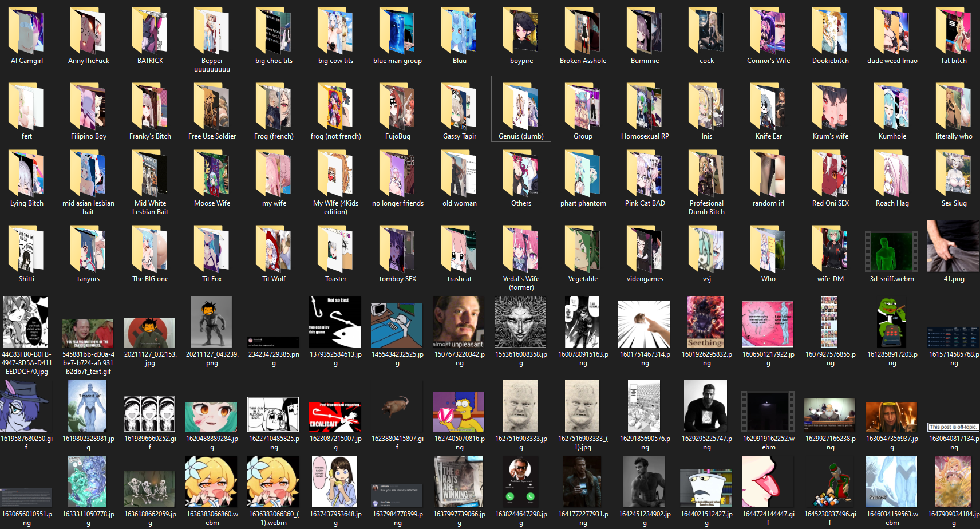980x529 pixels.
Task: Click the 1601926295832.png Seething thumbnail
Action: click(x=706, y=322)
